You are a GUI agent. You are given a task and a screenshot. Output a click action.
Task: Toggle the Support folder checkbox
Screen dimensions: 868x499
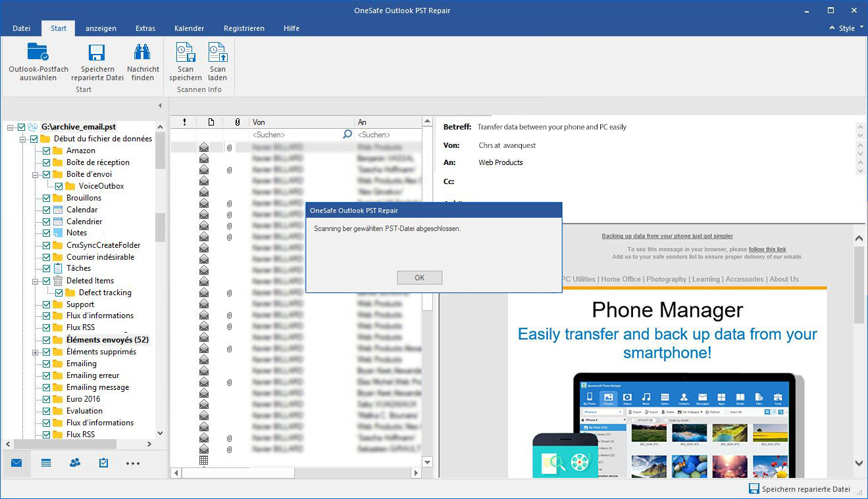click(47, 304)
